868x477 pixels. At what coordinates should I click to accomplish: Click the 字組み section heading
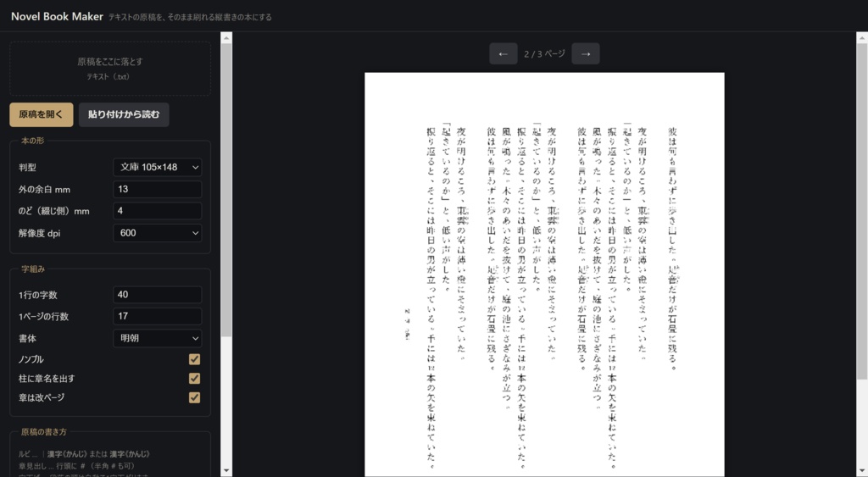(x=33, y=269)
